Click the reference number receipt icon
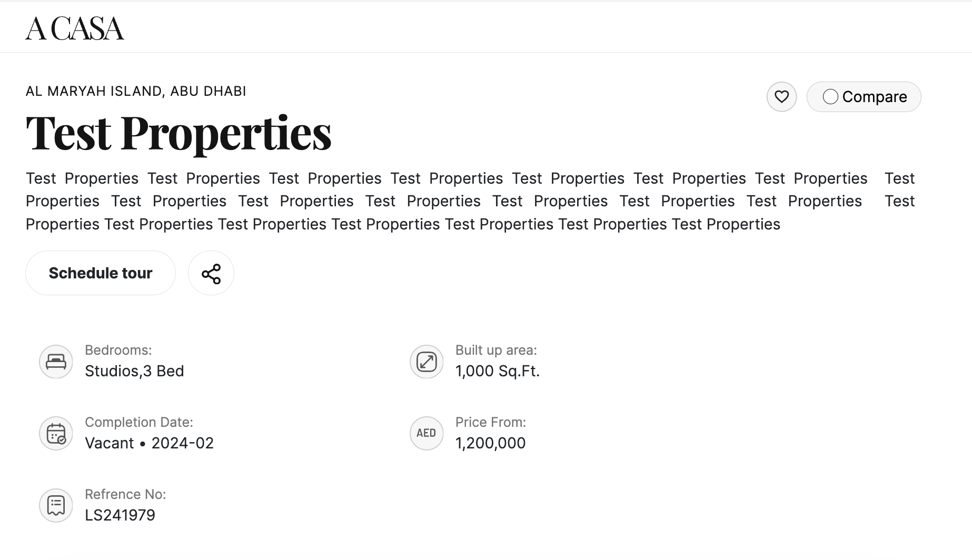Viewport: 972px width, 560px height. pyautogui.click(x=56, y=505)
